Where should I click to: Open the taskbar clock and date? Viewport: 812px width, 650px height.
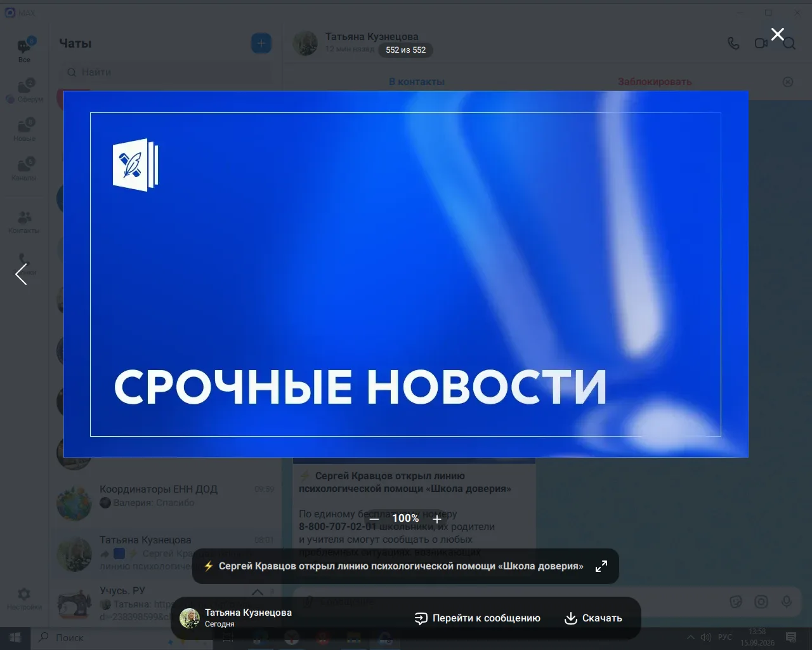757,637
